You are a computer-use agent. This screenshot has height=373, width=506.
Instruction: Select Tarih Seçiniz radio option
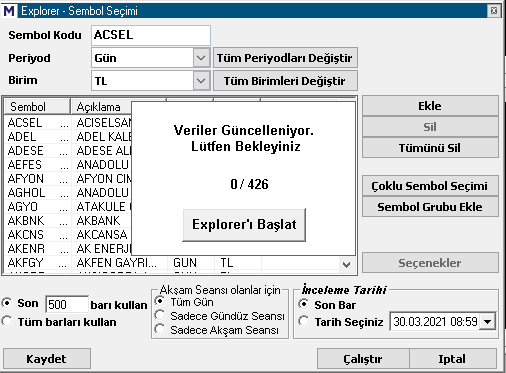point(303,321)
